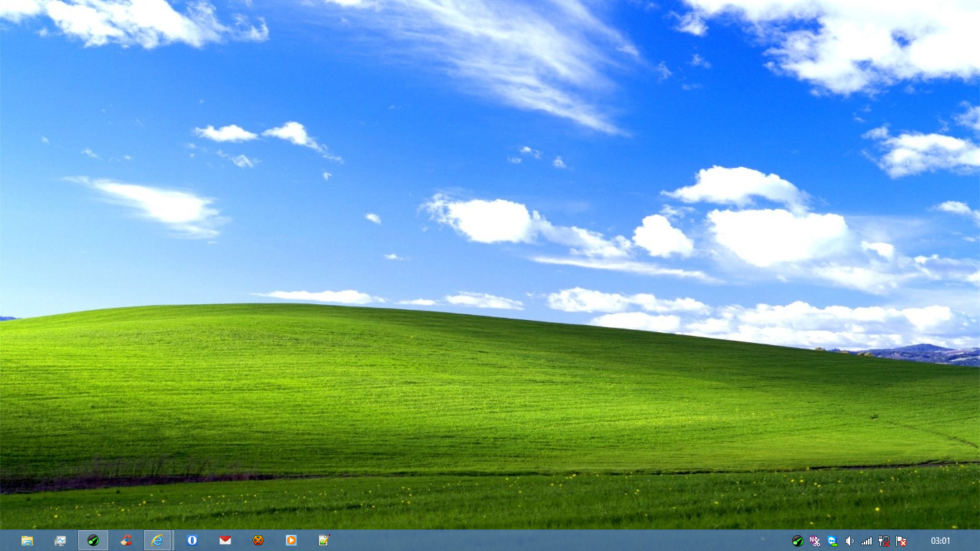Viewport: 980px width, 551px height.
Task: Open the blue 'O' app icon
Action: coord(192,540)
